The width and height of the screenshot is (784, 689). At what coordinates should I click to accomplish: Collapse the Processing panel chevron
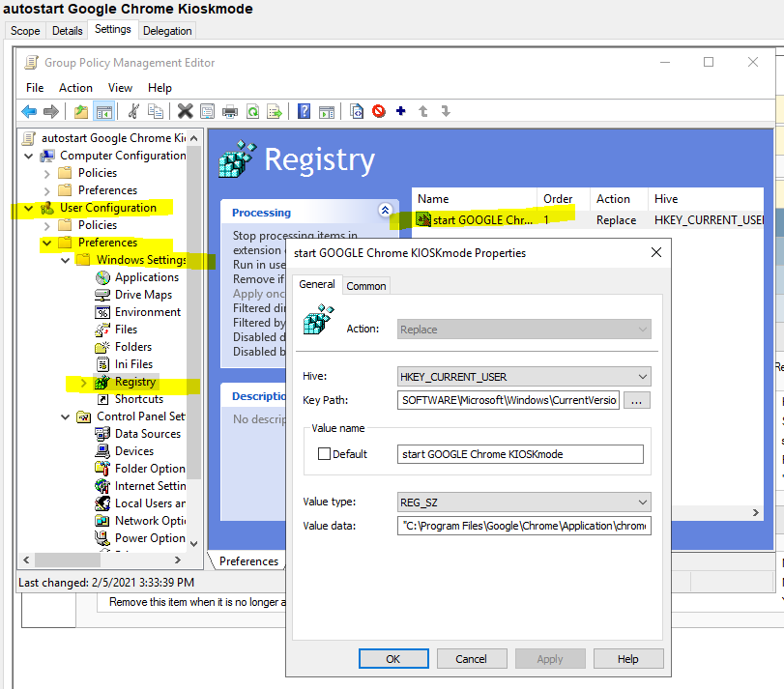point(385,211)
